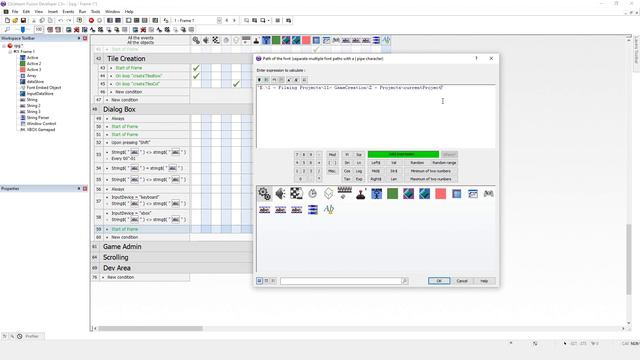Select the Mouse pointer and Keyboard object in dialog
The height and width of the screenshot is (360, 640).
click(344, 193)
